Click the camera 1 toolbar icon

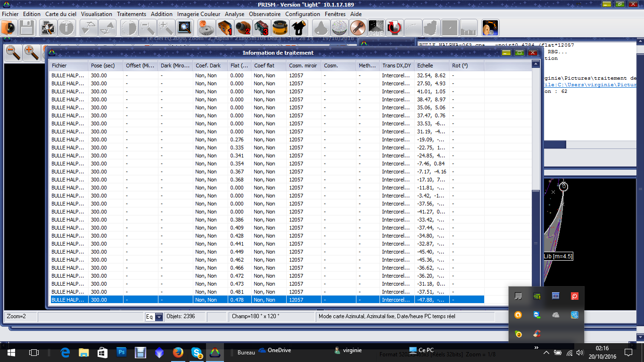point(225,28)
